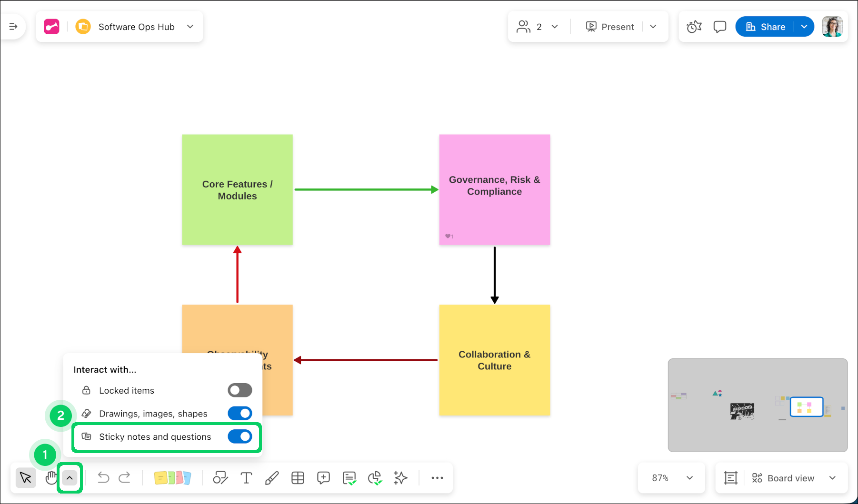Start presenting with Present button
858x504 pixels.
tap(610, 27)
